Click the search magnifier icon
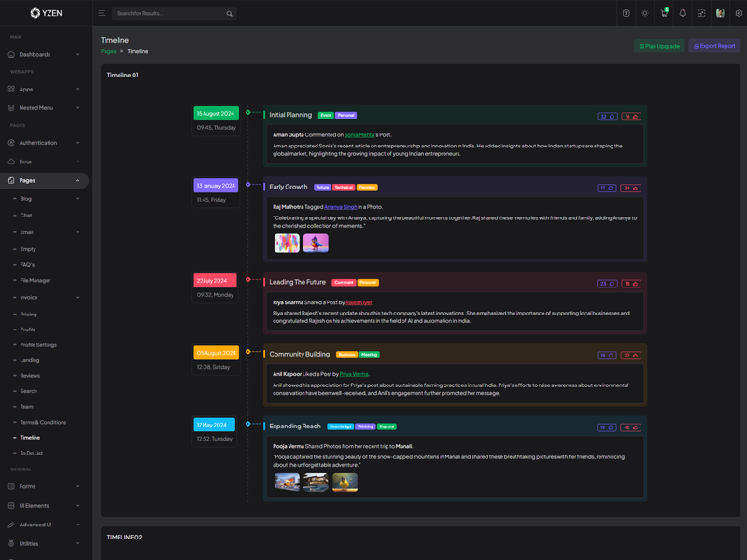 tap(229, 14)
